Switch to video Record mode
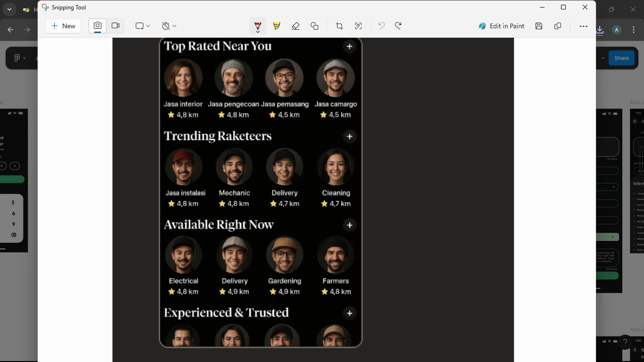Image resolution: width=644 pixels, height=362 pixels. pos(116,26)
